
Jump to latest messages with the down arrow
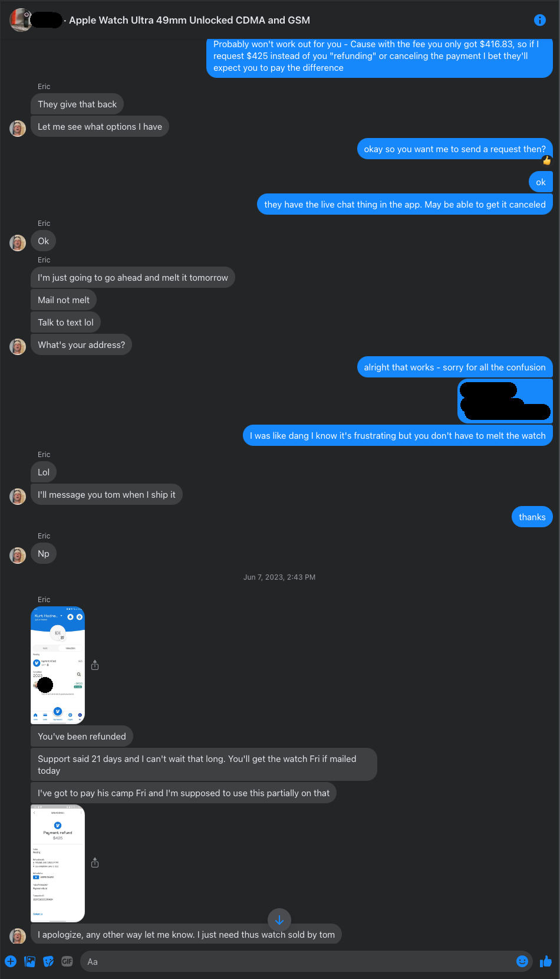click(279, 919)
